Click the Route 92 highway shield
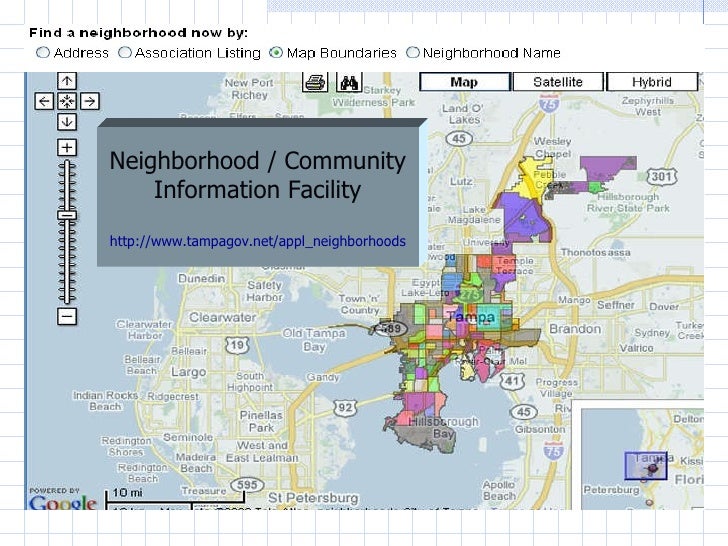 (x=345, y=408)
